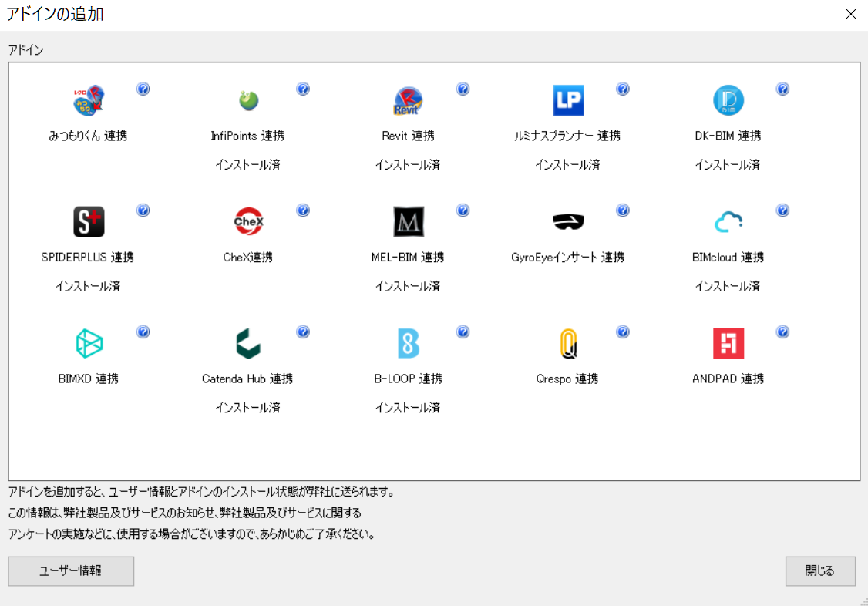
Task: Open help for ルミナスプランナー 連携
Action: click(623, 89)
